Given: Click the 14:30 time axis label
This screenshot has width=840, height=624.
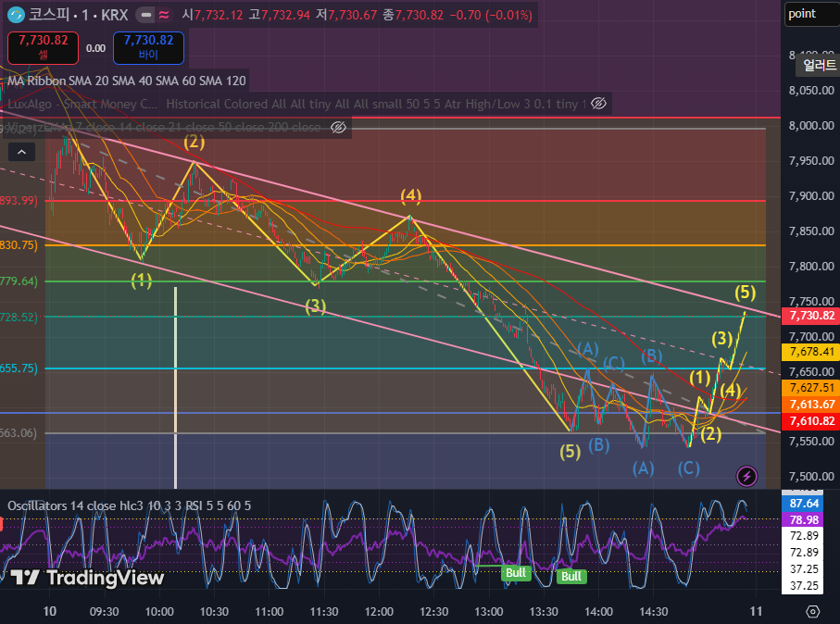Looking at the screenshot, I should click(654, 611).
